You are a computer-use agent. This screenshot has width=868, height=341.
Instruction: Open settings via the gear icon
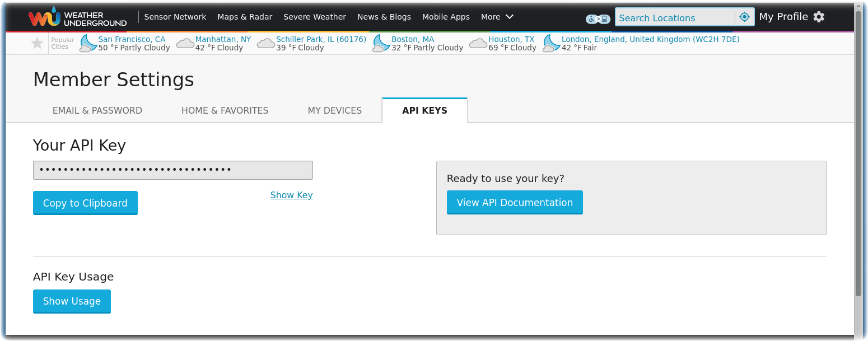(819, 17)
